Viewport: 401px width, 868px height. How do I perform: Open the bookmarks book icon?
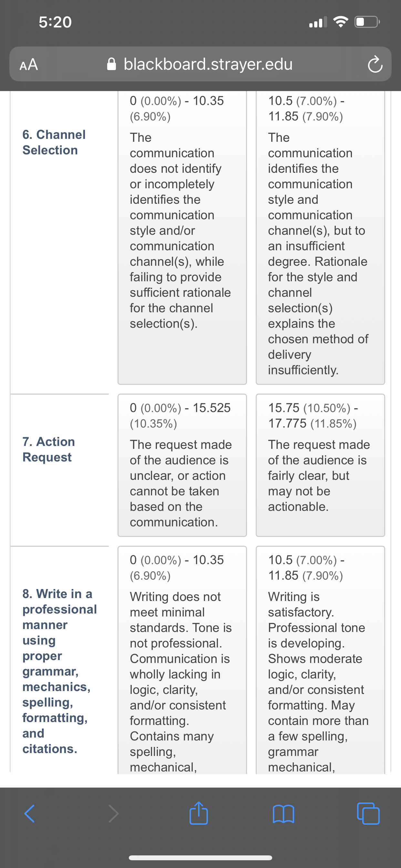283,814
